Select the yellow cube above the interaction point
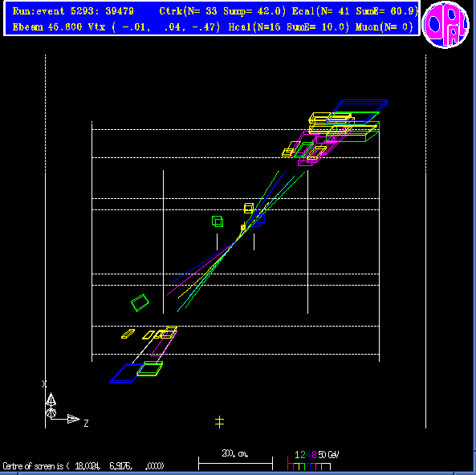Screen dimensions: 476x475 249,208
